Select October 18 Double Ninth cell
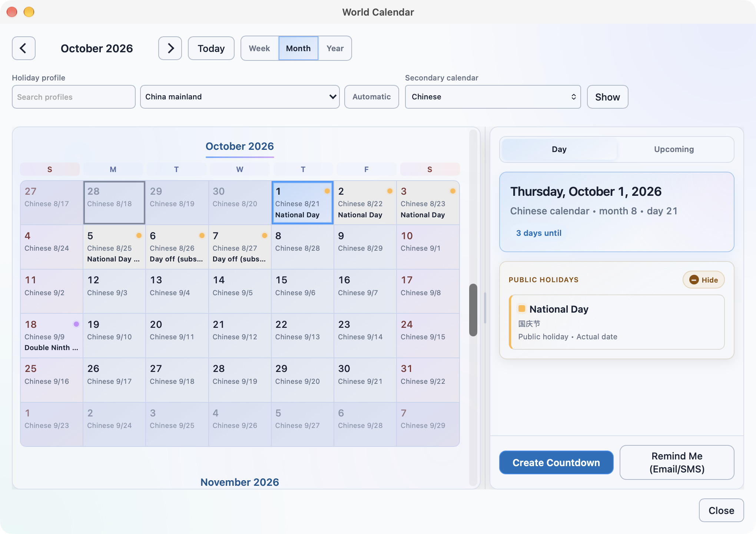The image size is (756, 534). pos(52,336)
